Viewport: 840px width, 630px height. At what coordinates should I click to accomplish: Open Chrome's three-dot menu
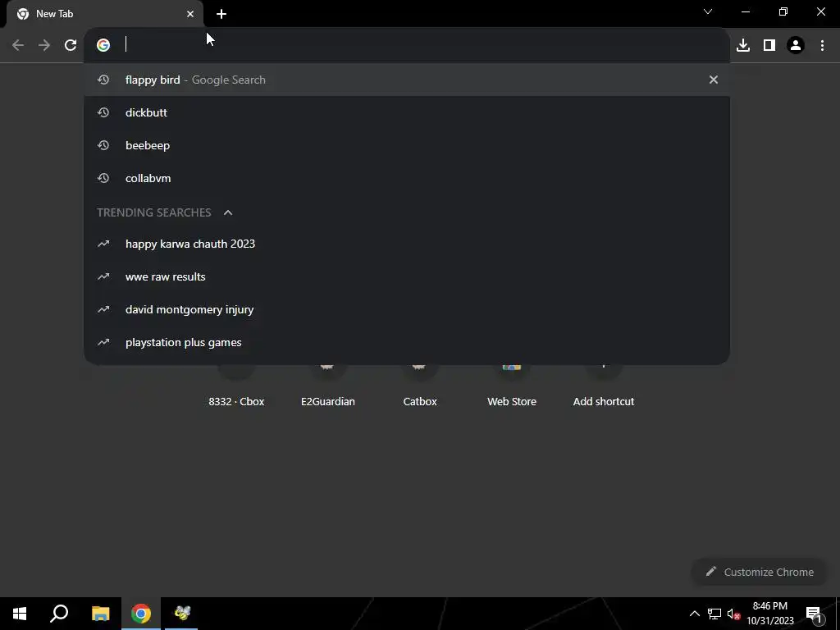point(822,45)
